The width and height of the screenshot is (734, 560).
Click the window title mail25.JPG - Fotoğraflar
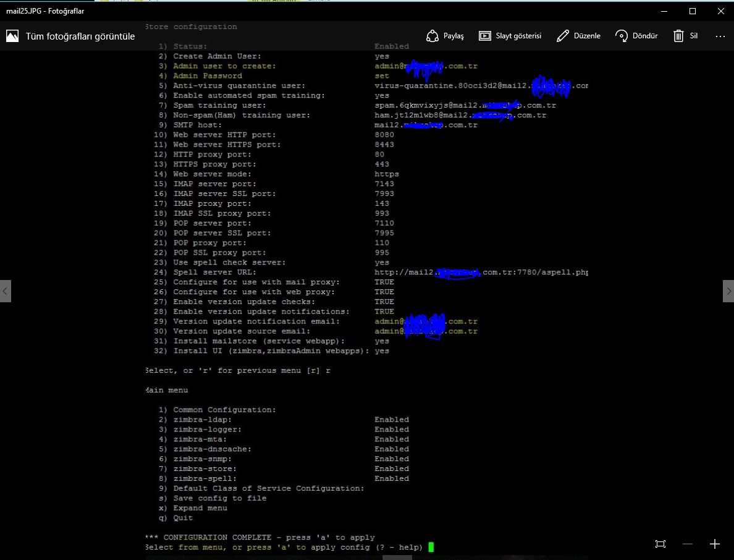[45, 11]
